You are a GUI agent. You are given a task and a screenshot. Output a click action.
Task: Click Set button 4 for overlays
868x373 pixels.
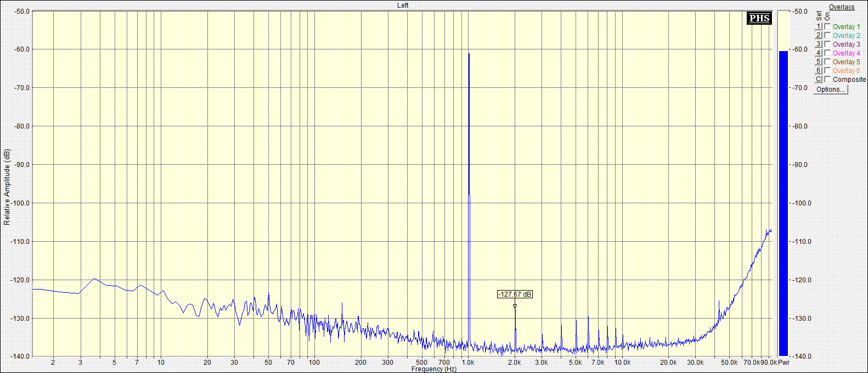coord(819,53)
